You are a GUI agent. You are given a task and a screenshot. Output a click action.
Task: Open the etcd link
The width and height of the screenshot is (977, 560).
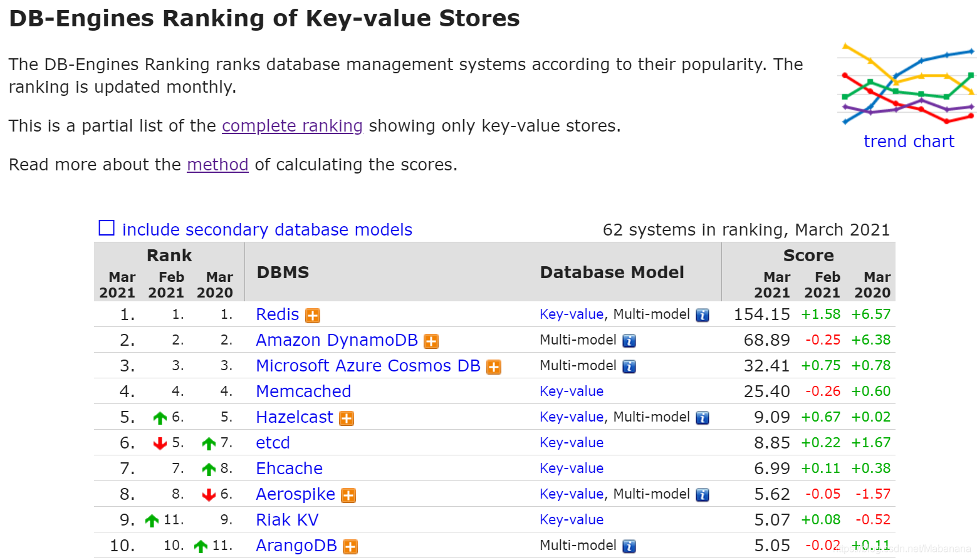click(273, 443)
